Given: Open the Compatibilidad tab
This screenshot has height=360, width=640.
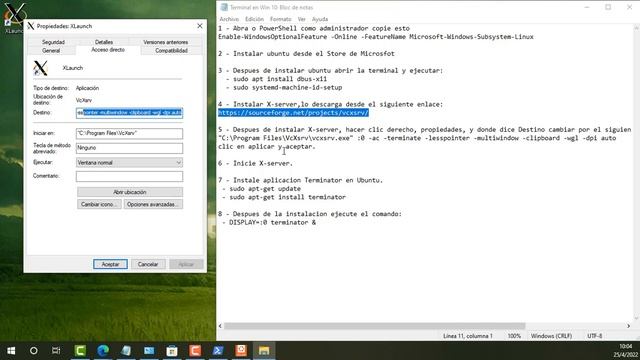Looking at the screenshot, I should [171, 51].
